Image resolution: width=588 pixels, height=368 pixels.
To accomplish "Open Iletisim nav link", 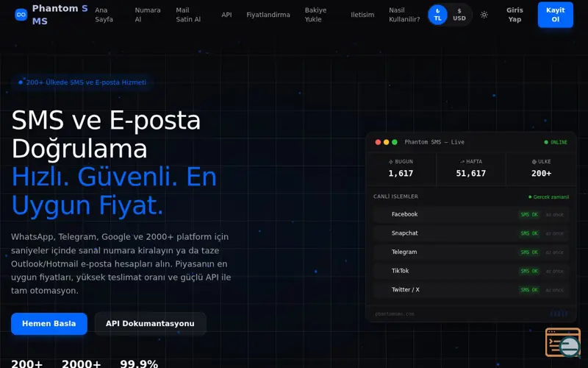I will (362, 15).
